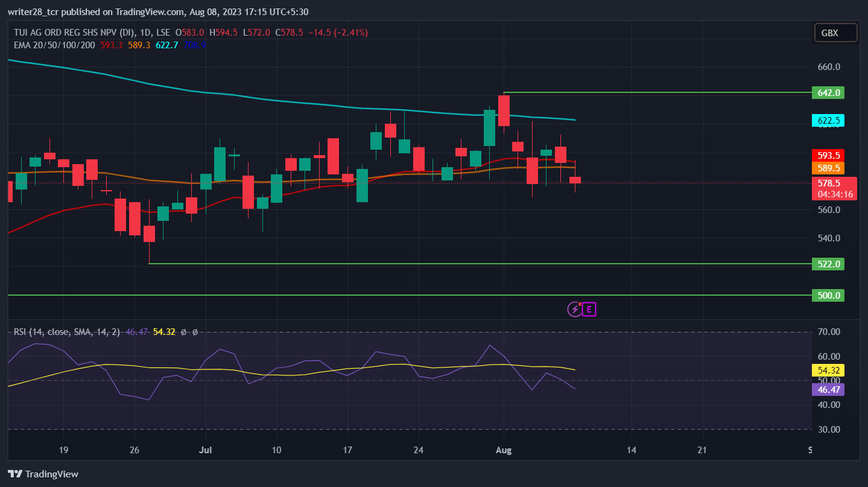The image size is (868, 487).
Task: Click the 30.00 RSI axis value
Action: coord(829,430)
